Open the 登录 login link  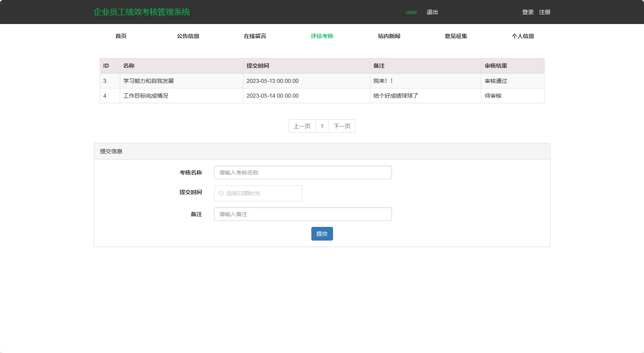pyautogui.click(x=528, y=12)
